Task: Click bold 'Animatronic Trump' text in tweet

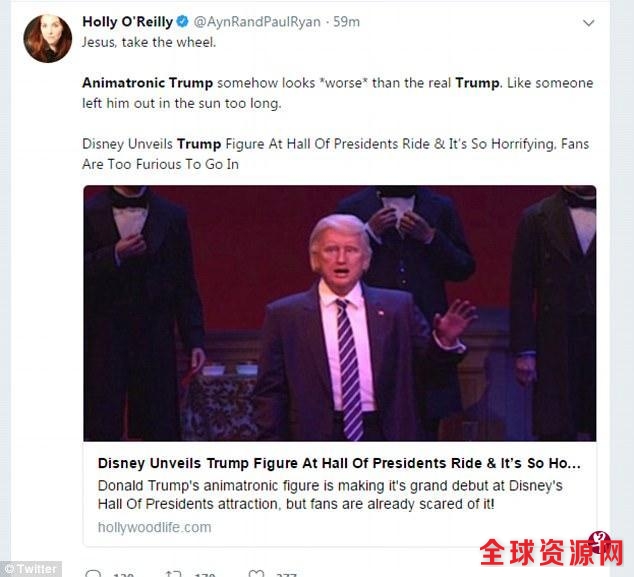Action: point(148,83)
